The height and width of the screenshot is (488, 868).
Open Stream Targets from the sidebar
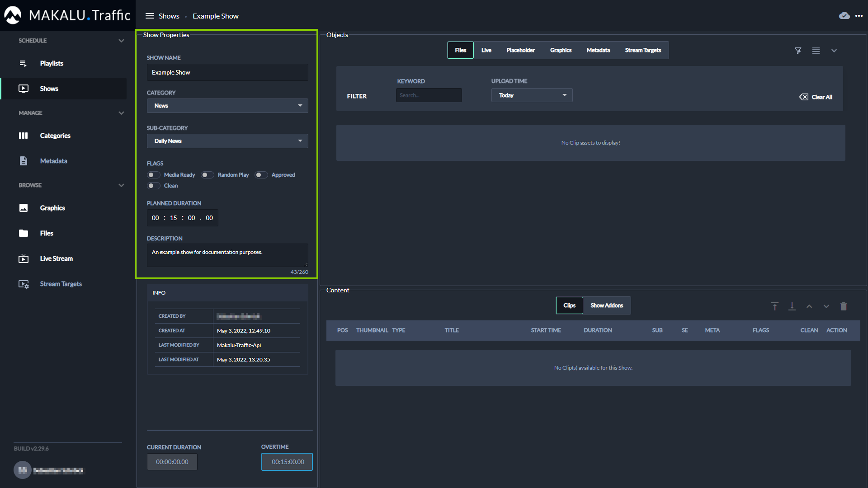click(x=61, y=284)
